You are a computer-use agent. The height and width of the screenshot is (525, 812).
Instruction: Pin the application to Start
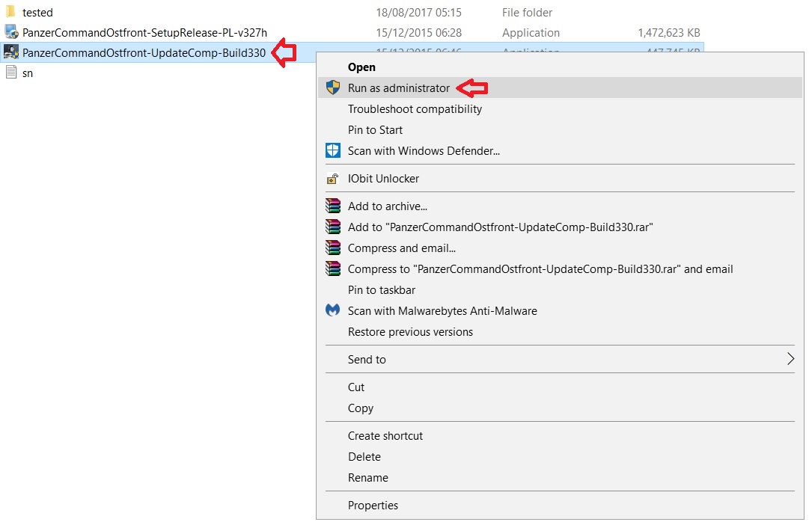(x=375, y=130)
